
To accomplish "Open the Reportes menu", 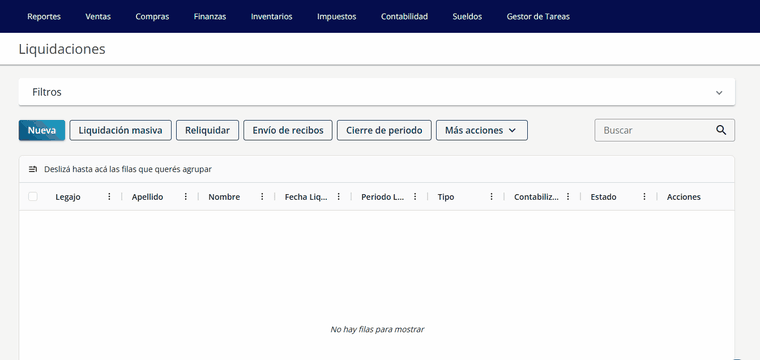I will 44,16.
